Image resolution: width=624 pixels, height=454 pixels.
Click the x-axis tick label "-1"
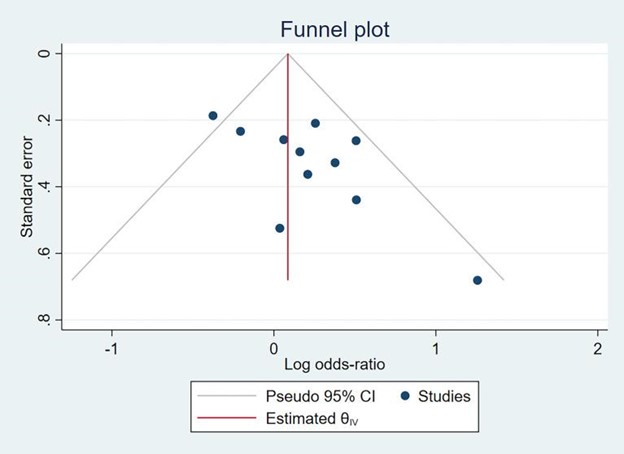coord(110,347)
